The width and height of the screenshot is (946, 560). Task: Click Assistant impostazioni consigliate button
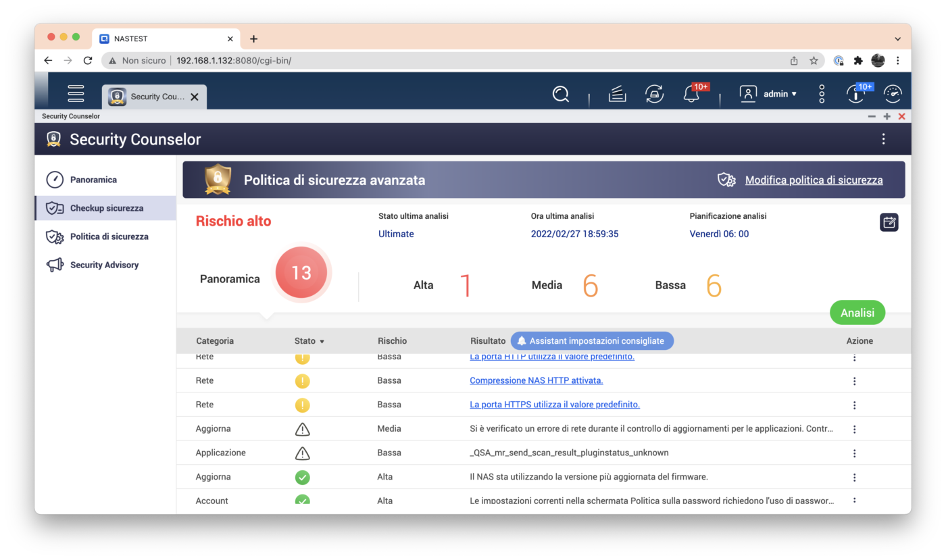pos(592,341)
